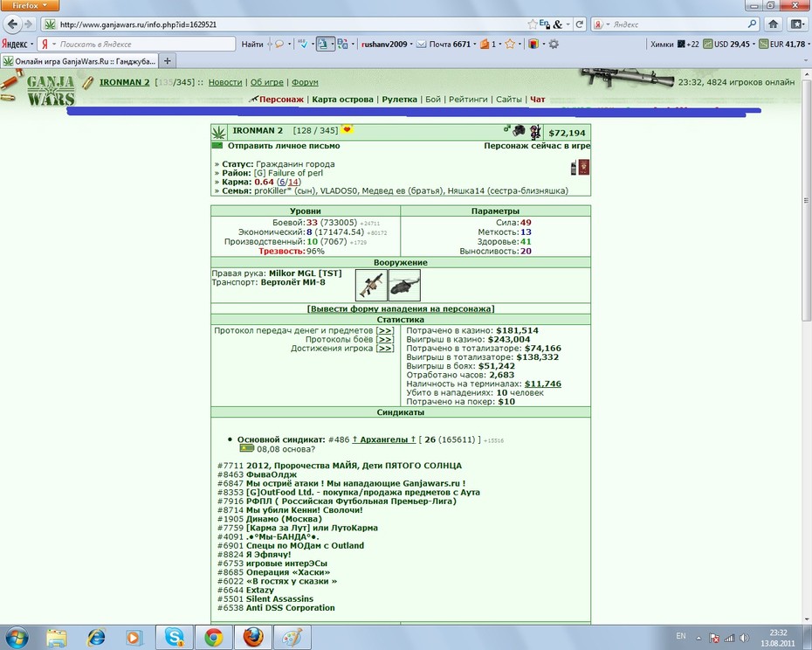Open the Архангелы syndicate link
The height and width of the screenshot is (650, 812).
click(x=383, y=439)
